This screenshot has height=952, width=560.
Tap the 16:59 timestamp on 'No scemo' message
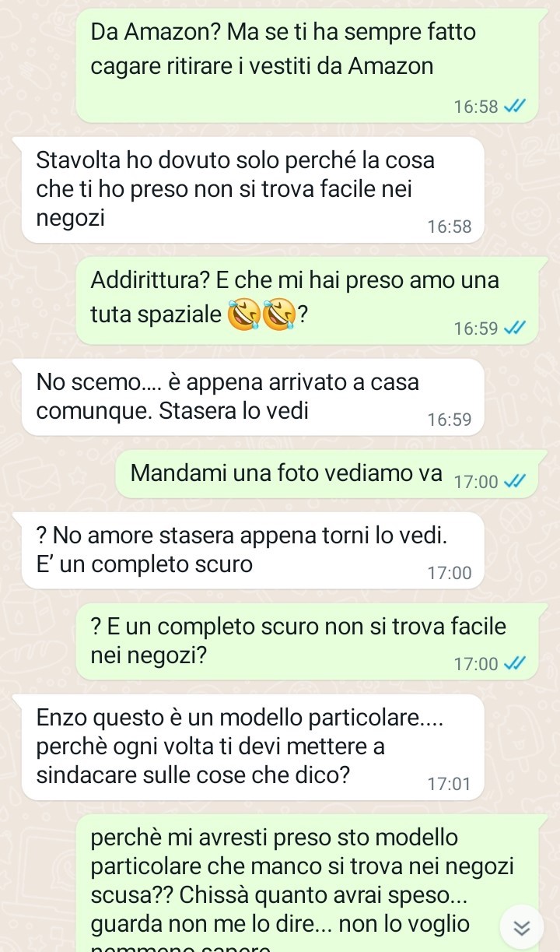[450, 420]
